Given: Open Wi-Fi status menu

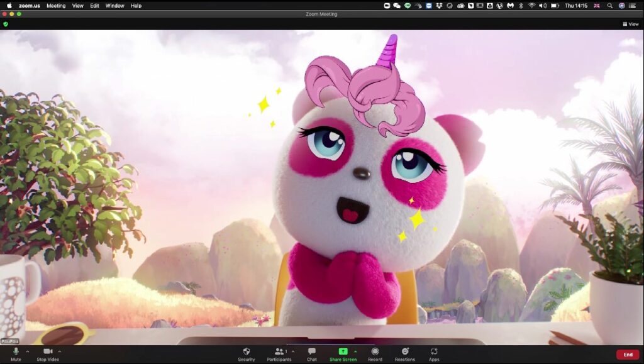Looking at the screenshot, I should (532, 6).
